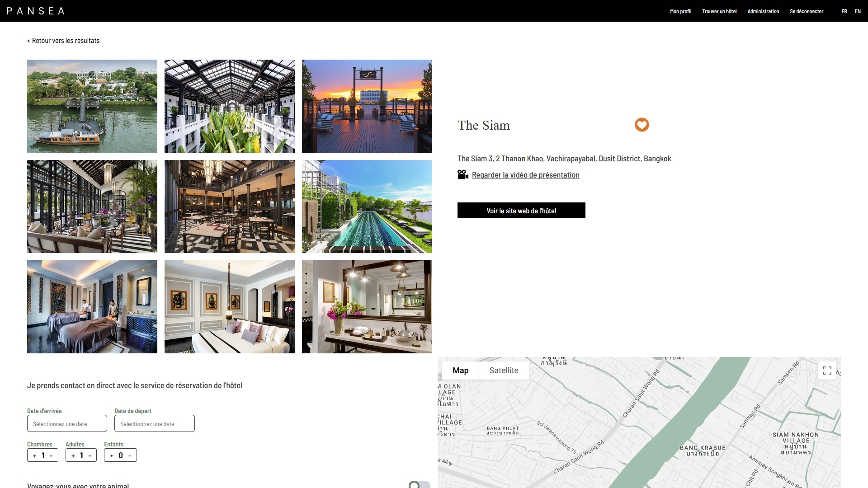The height and width of the screenshot is (488, 868).
Task: Open Regarder la vidéo de présentation link
Action: [x=525, y=175]
